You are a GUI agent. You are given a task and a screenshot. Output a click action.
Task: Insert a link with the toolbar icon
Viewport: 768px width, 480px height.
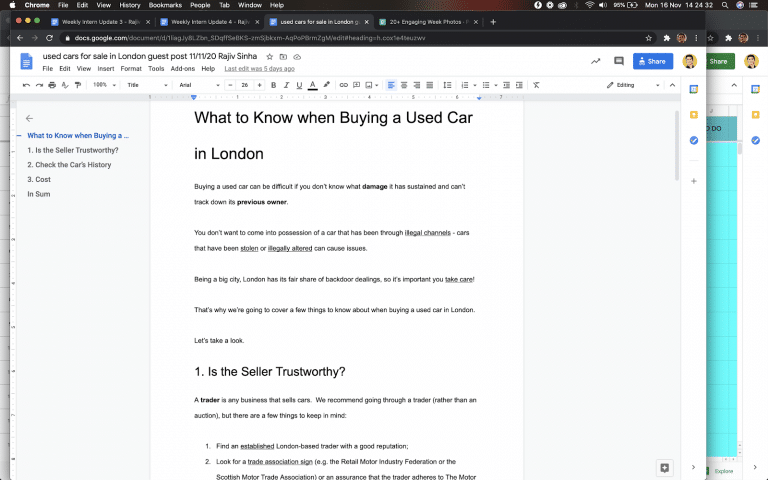[344, 85]
